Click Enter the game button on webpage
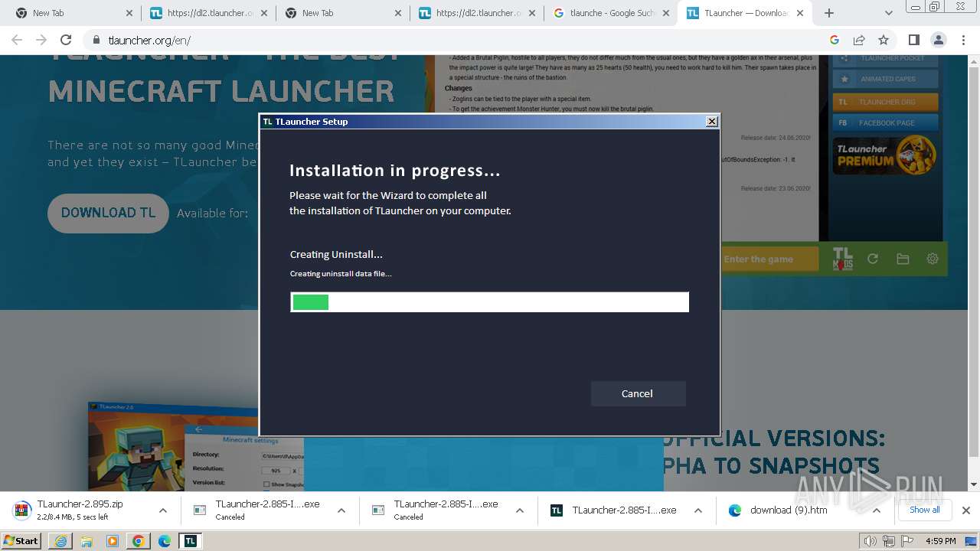Viewport: 980px width, 551px height. point(768,259)
